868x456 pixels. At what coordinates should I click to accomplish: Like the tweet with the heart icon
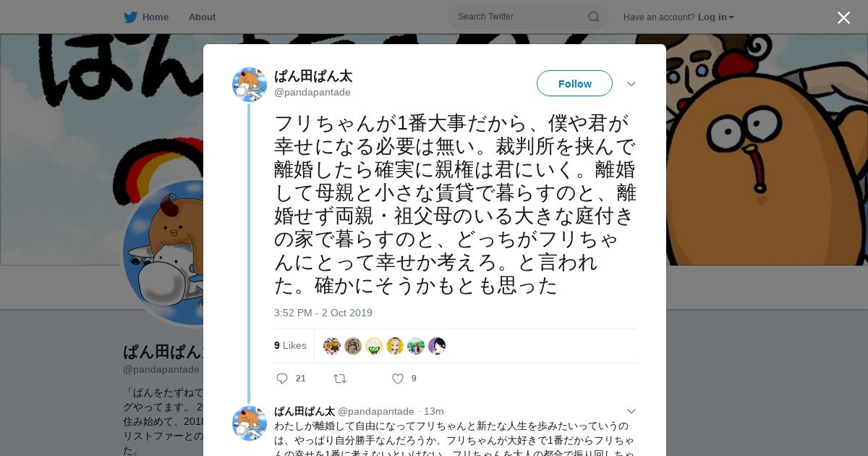click(397, 379)
